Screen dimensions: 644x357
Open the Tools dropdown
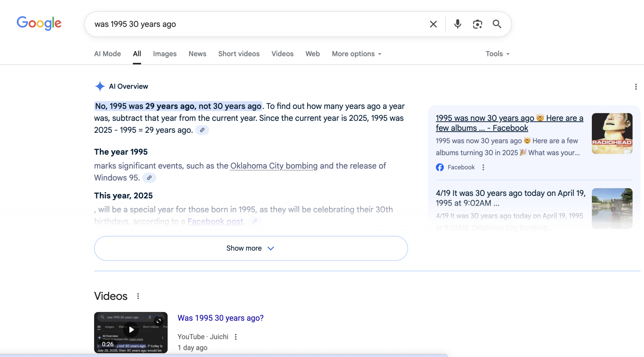coord(497,54)
